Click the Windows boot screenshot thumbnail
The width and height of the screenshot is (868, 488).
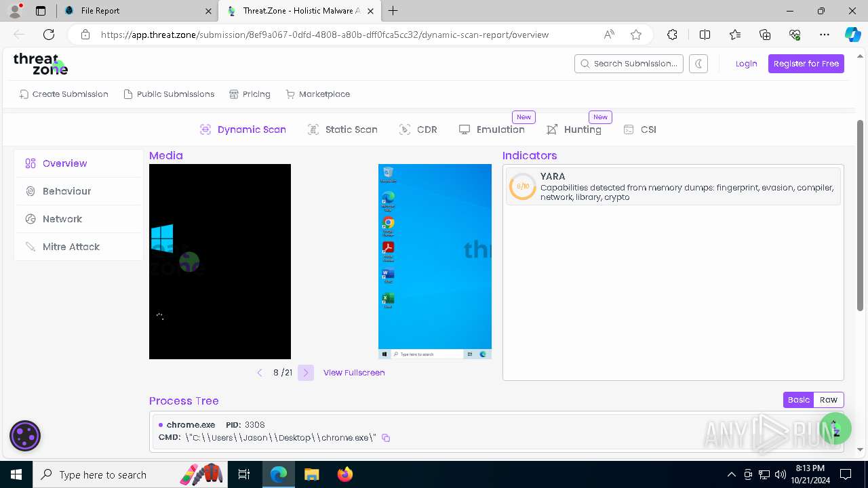pyautogui.click(x=220, y=262)
